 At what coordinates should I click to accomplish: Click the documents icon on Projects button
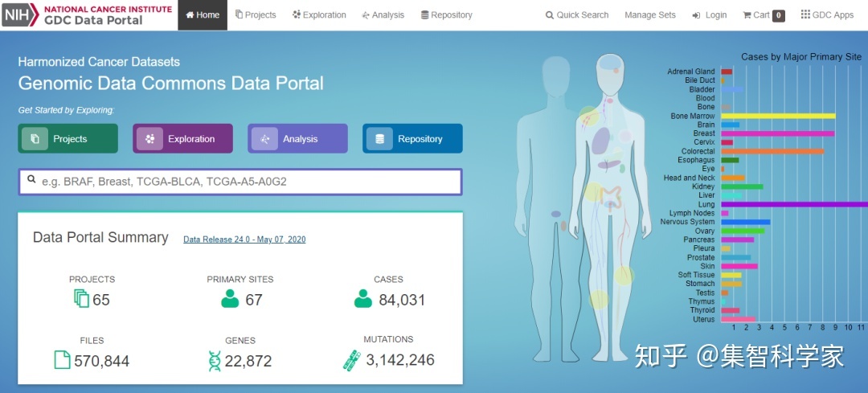pyautogui.click(x=35, y=139)
